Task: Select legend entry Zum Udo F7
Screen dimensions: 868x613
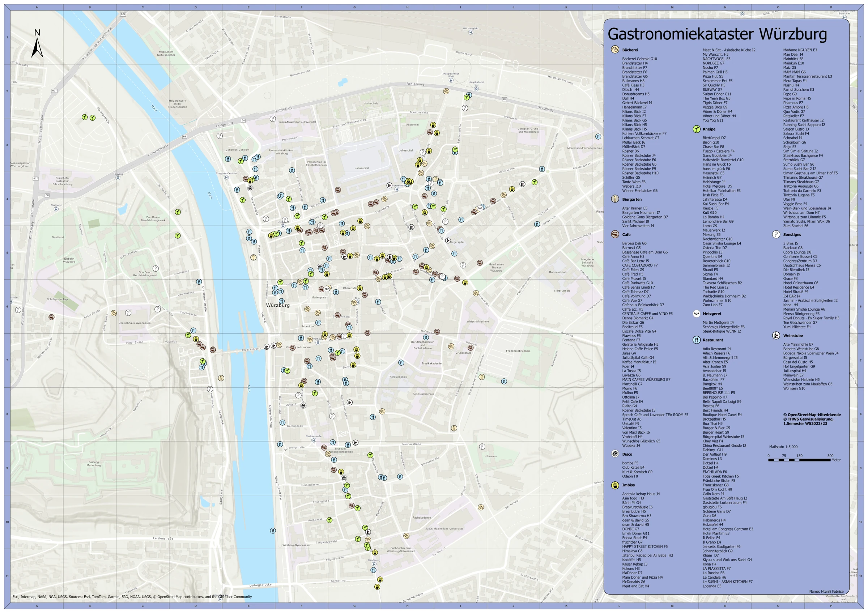Action: (x=712, y=305)
